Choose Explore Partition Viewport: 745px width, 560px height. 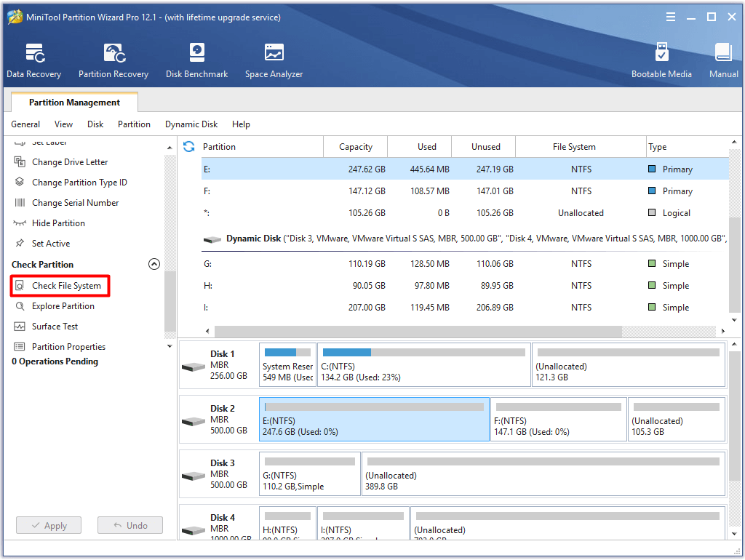(x=63, y=306)
